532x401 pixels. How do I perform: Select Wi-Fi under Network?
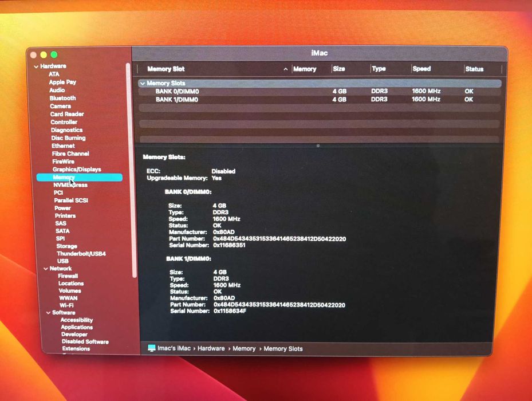[x=66, y=305]
